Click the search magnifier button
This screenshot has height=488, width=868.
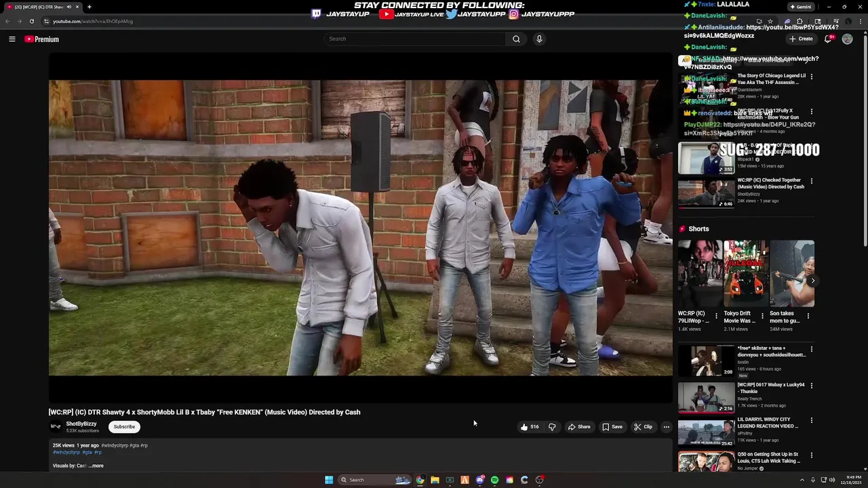click(x=516, y=39)
